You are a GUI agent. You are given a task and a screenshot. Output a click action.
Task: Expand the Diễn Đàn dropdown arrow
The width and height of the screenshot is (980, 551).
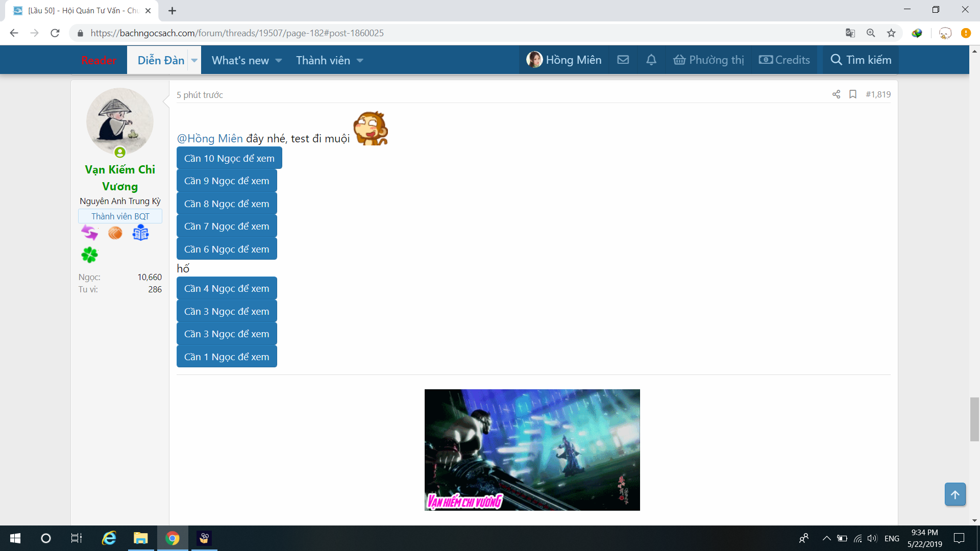tap(194, 60)
